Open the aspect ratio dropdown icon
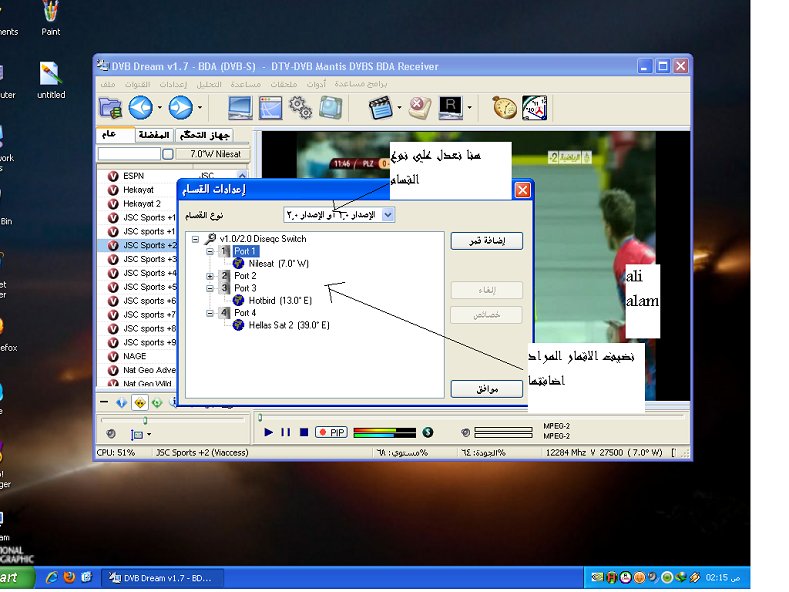The width and height of the screenshot is (789, 592). [140, 434]
